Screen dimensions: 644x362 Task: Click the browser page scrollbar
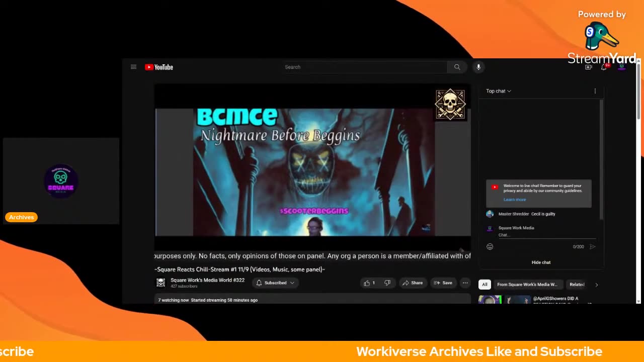[x=639, y=90]
